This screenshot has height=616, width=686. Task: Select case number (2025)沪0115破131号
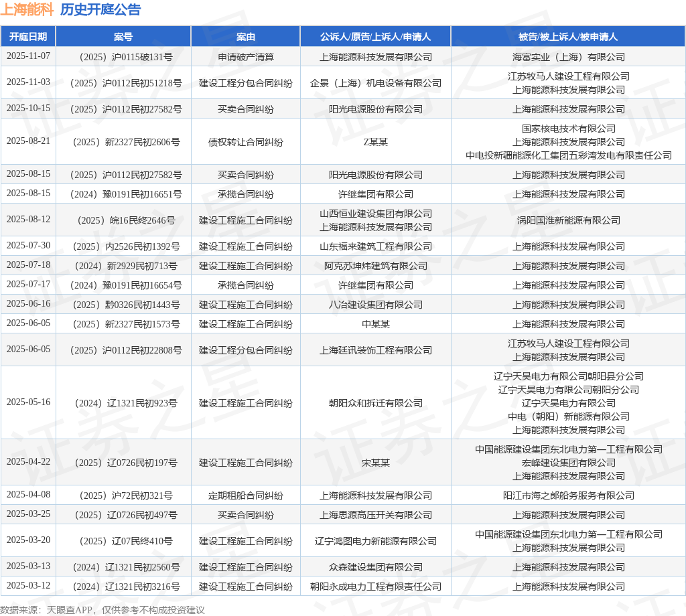click(x=123, y=58)
